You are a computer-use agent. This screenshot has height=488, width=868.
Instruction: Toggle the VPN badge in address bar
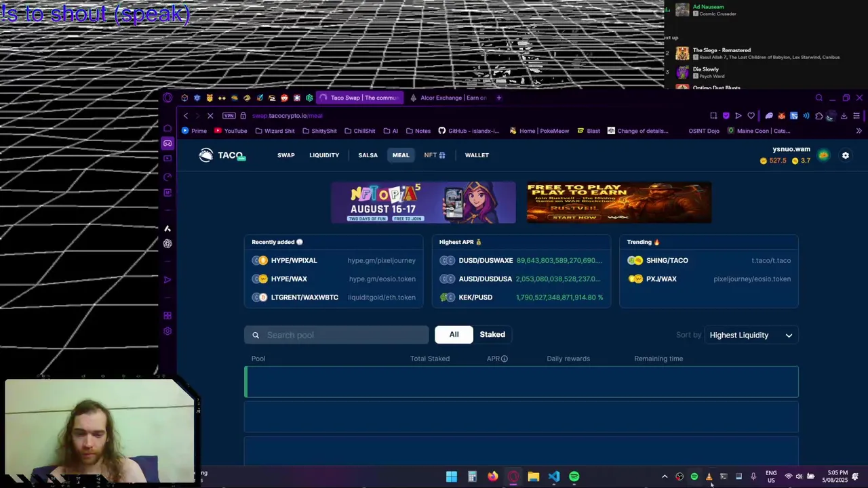point(229,116)
